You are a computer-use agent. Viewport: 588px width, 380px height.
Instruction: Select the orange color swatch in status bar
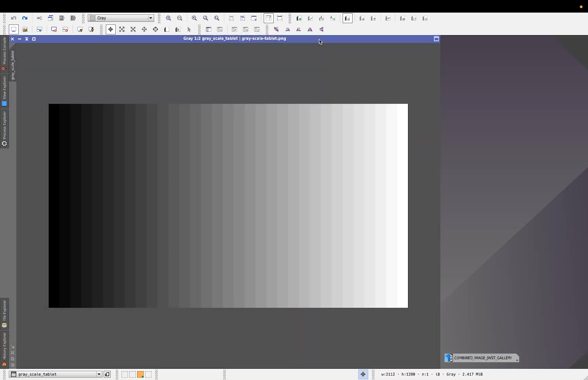(140, 374)
